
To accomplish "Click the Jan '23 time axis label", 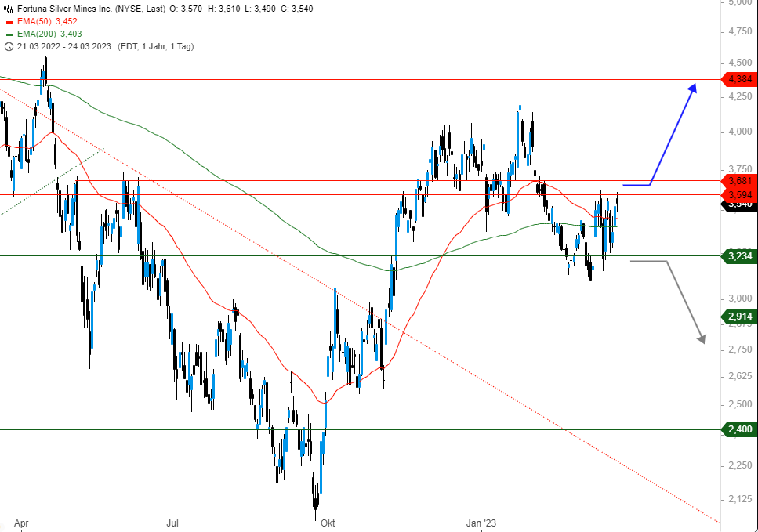I will pyautogui.click(x=481, y=523).
